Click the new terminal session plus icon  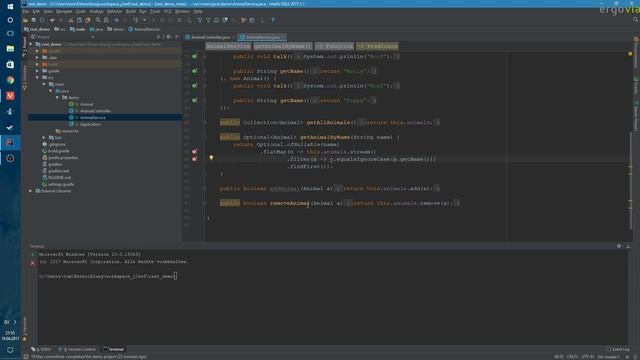[33, 254]
